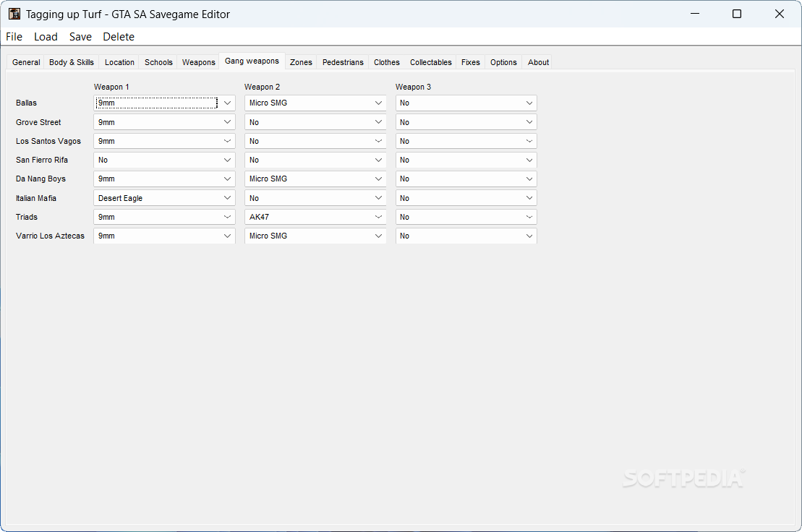The height and width of the screenshot is (532, 802).
Task: Open Grove Street Weapon 1 dropdown
Action: click(164, 122)
